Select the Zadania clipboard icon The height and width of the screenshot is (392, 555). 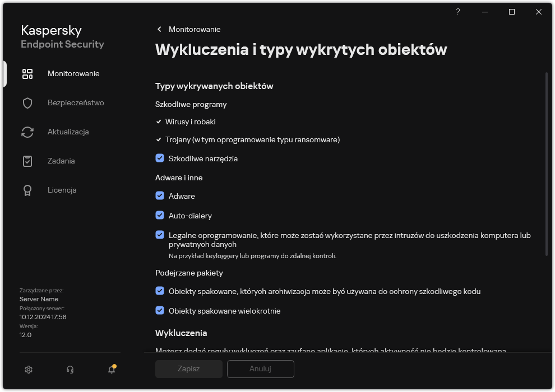27,161
